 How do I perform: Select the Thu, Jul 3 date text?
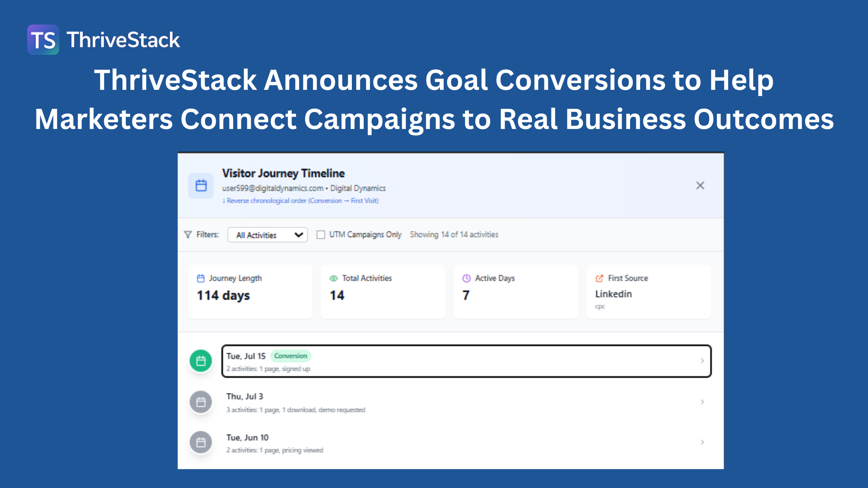pyautogui.click(x=245, y=397)
